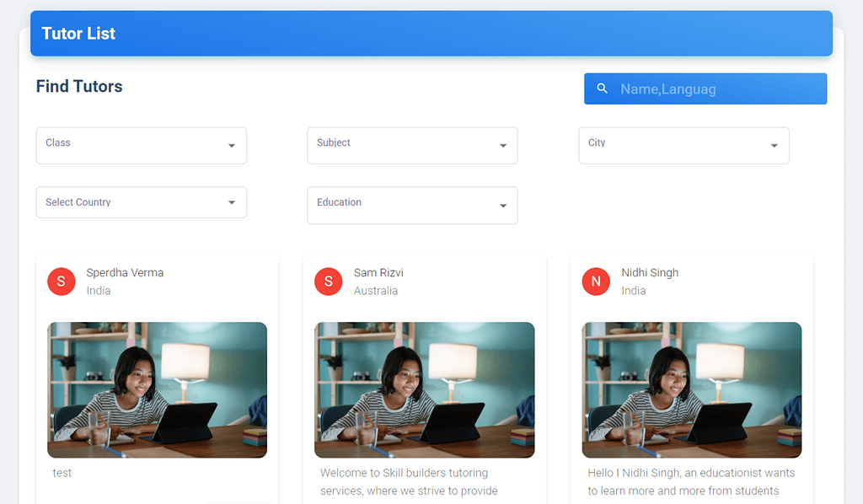
Task: Click Sam Rizvi's avatar icon
Action: (x=329, y=281)
